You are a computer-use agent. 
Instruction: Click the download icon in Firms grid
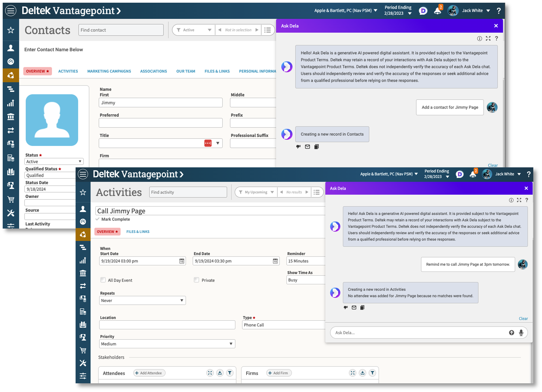click(x=362, y=373)
